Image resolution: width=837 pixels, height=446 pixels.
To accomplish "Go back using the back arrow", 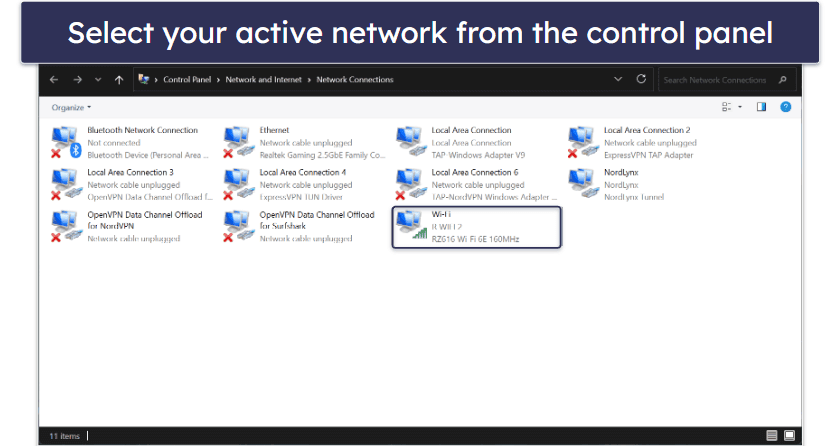I will (54, 80).
